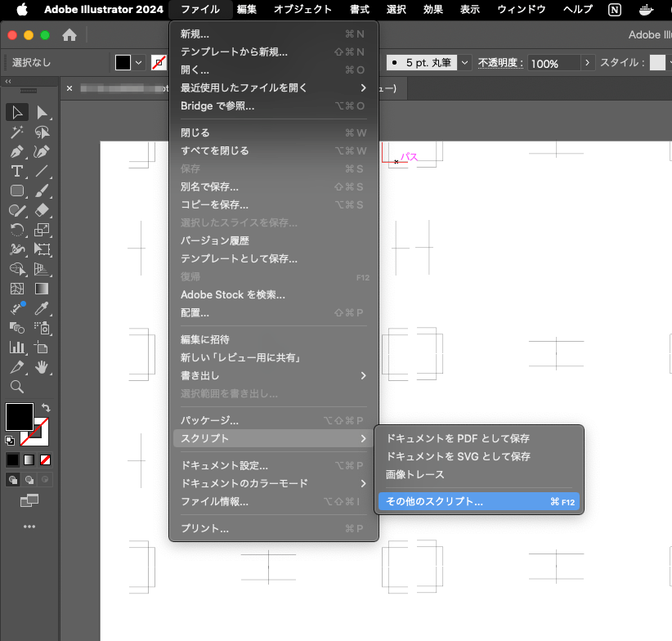Select the Magic Wand tool
The image size is (672, 641).
(x=17, y=132)
